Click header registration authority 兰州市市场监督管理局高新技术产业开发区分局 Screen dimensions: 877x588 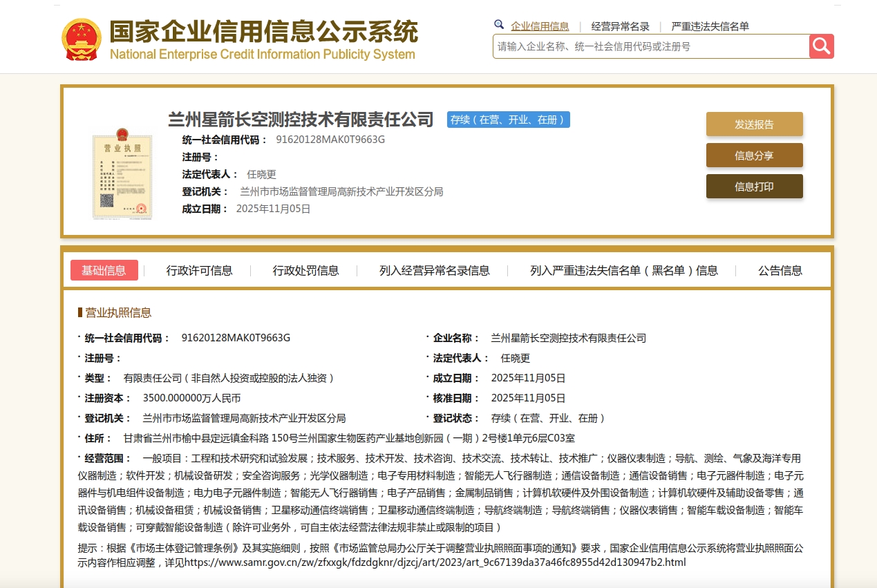(341, 191)
